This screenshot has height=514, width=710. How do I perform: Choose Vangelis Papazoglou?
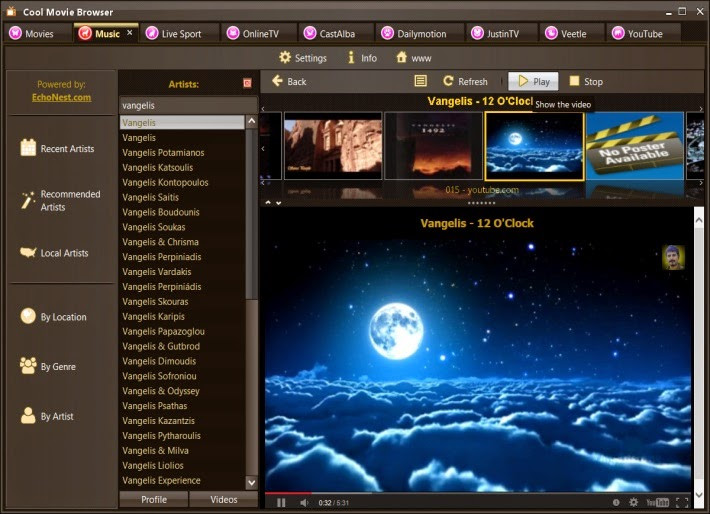tap(182, 331)
